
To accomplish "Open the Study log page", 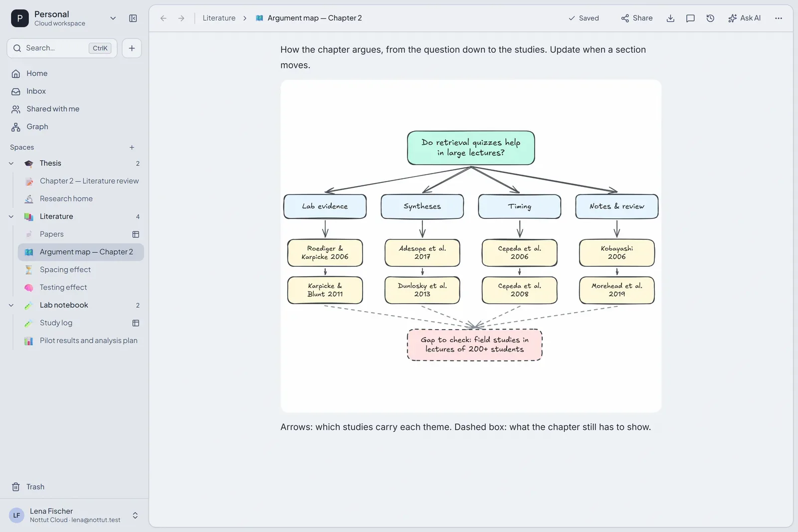I will click(81, 323).
